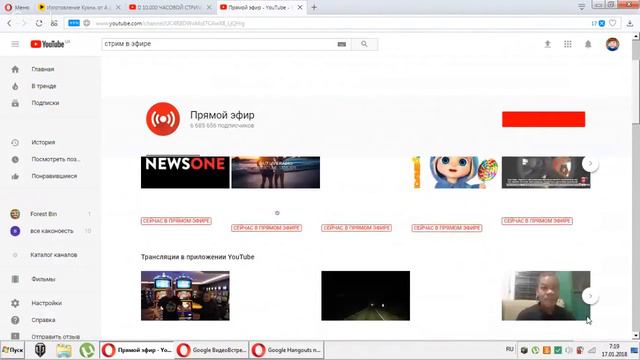
Task: Open Каталог каналов link
Action: (x=53, y=255)
